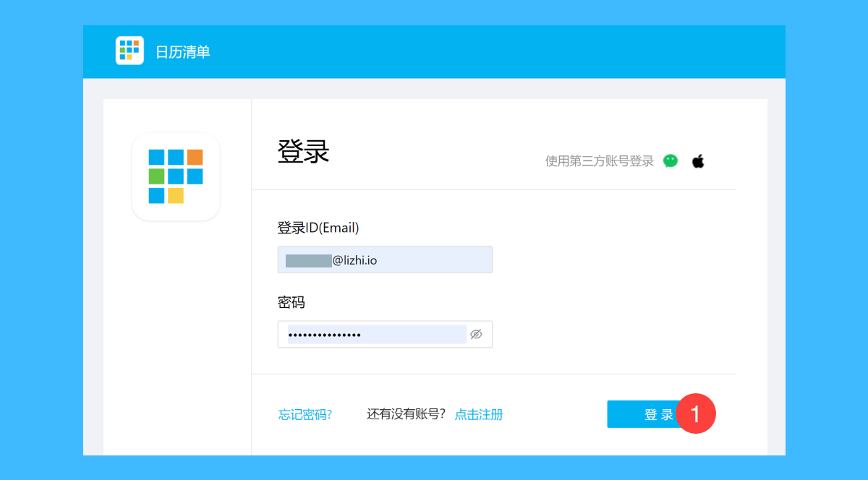Focus the 密码 password field

[376, 334]
